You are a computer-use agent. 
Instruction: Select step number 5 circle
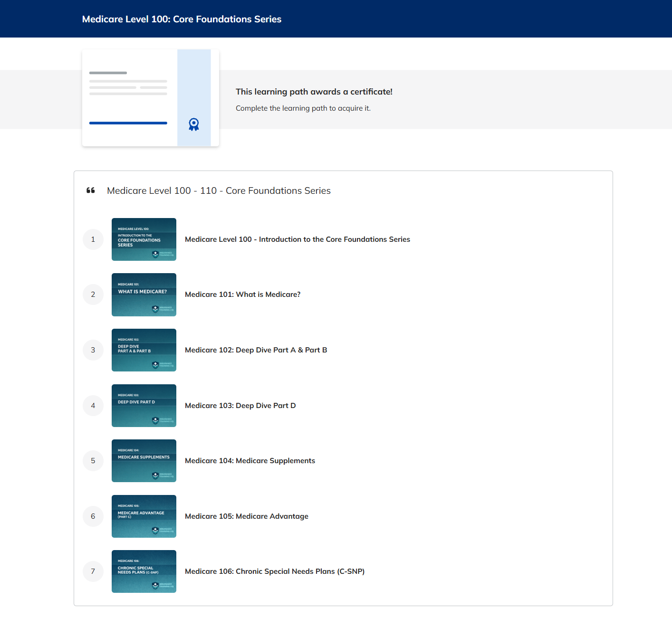pyautogui.click(x=93, y=461)
